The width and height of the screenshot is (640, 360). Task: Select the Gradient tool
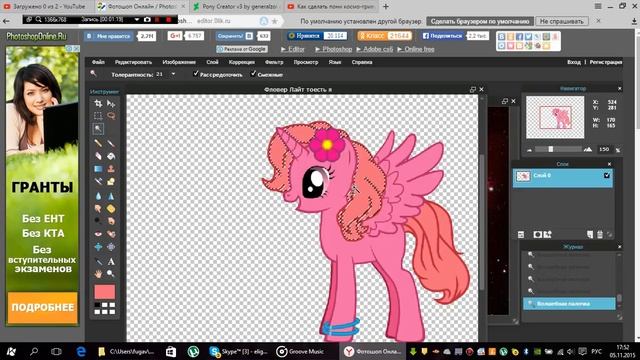(98, 169)
